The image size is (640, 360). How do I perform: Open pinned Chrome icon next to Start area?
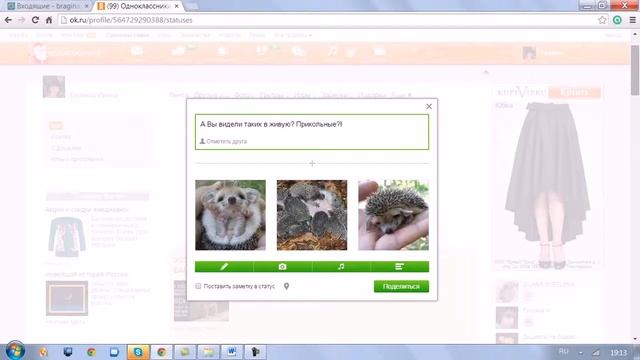(x=91, y=352)
